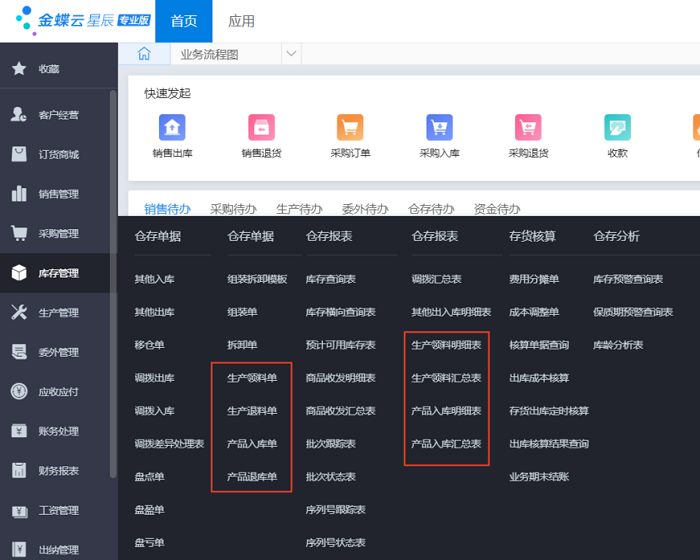The image size is (700, 560).
Task: Select the 资金待办 tab
Action: (x=497, y=209)
